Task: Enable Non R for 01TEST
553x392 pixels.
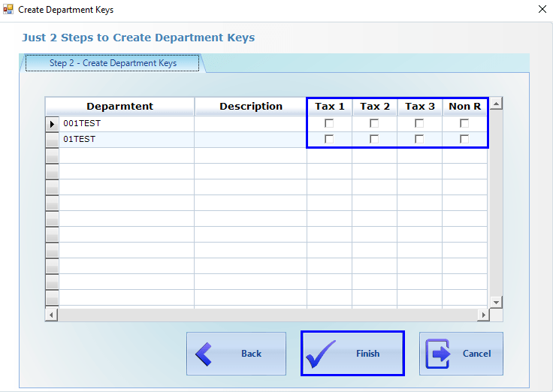Action: (464, 139)
